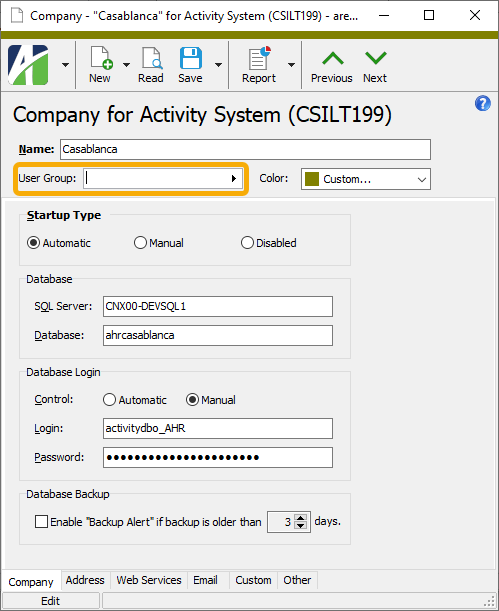Viewport: 499px width, 611px height.
Task: Click the New document icon
Action: pos(101,58)
